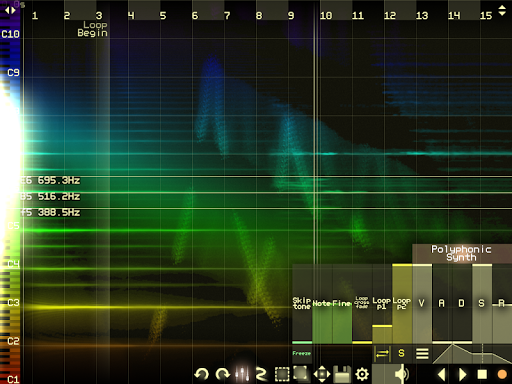This screenshot has height=384, width=512.
Task: Start playback with the play triangle
Action: pyautogui.click(x=462, y=375)
